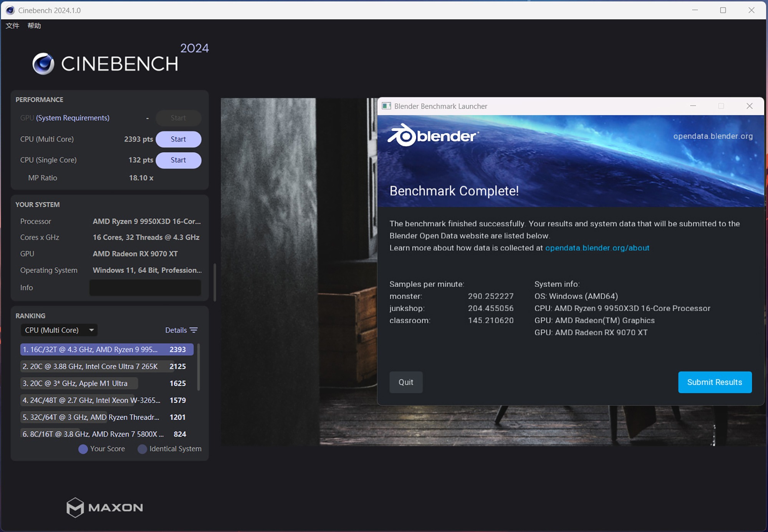Start the CPU (Single Core) benchmark
Viewport: 768px width, 532px height.
(178, 160)
